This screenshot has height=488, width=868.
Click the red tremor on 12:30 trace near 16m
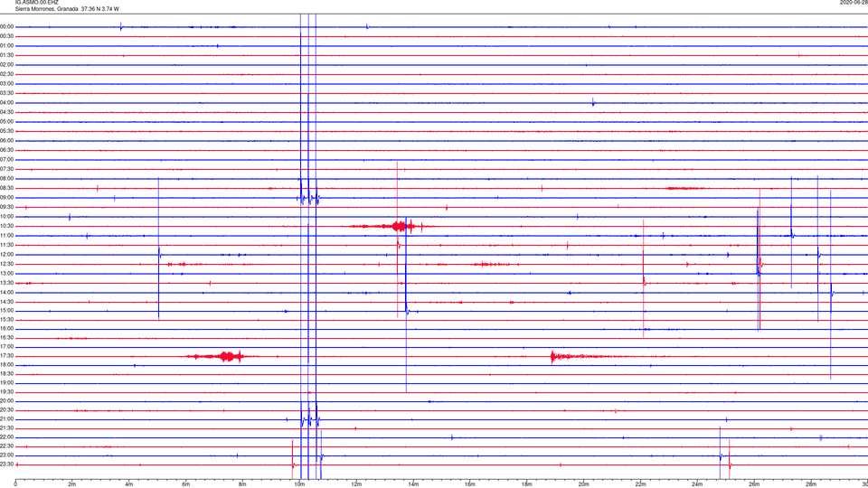495,265
